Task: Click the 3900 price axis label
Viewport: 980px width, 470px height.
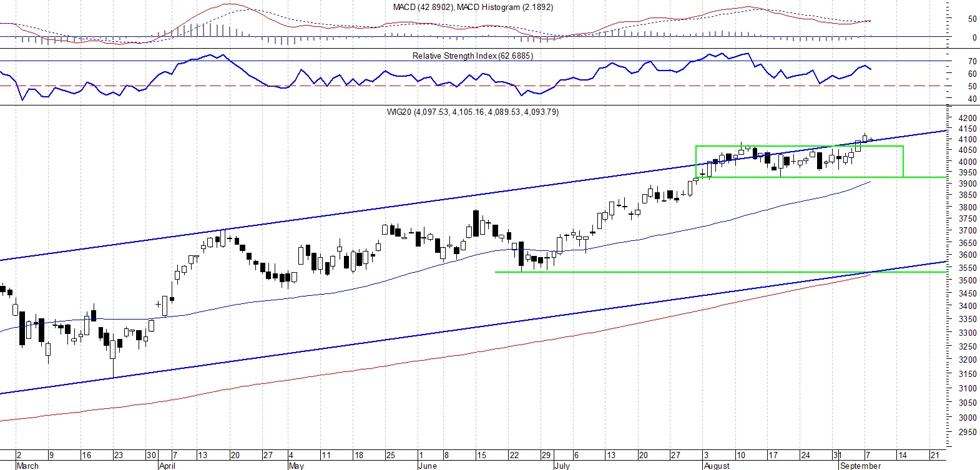Action: coord(968,184)
